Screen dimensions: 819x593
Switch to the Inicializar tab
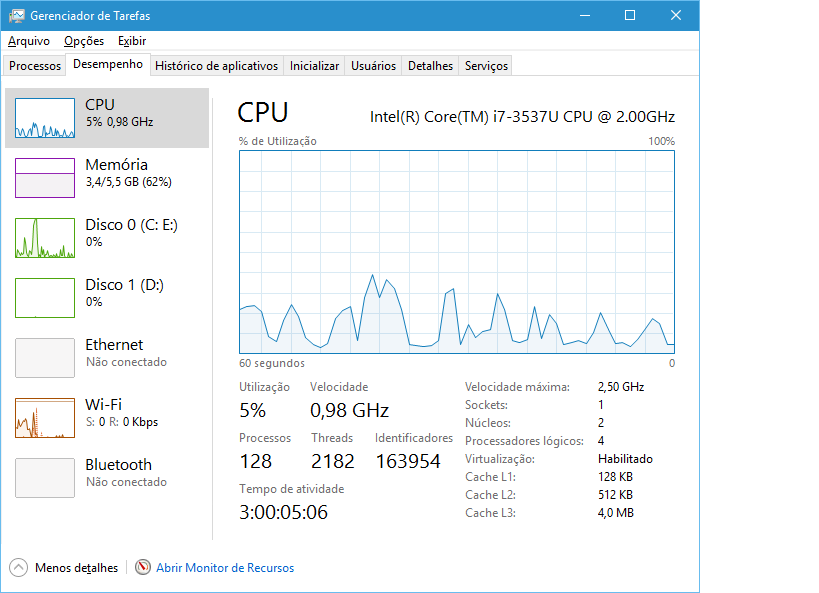tap(314, 66)
